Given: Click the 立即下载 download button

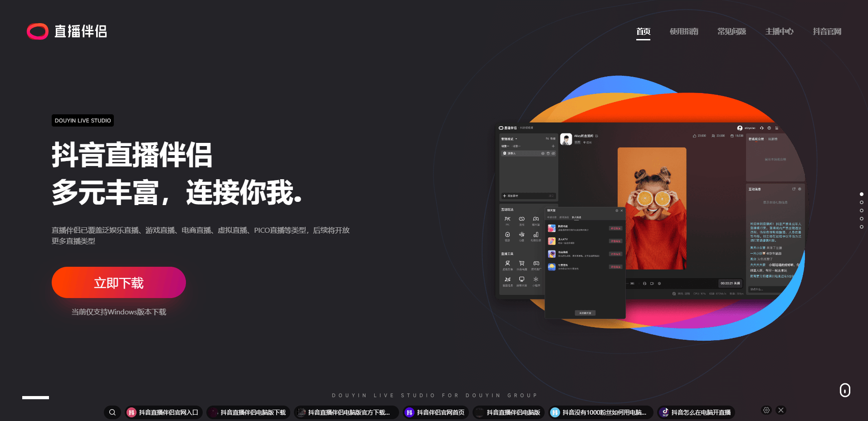Looking at the screenshot, I should pyautogui.click(x=118, y=282).
